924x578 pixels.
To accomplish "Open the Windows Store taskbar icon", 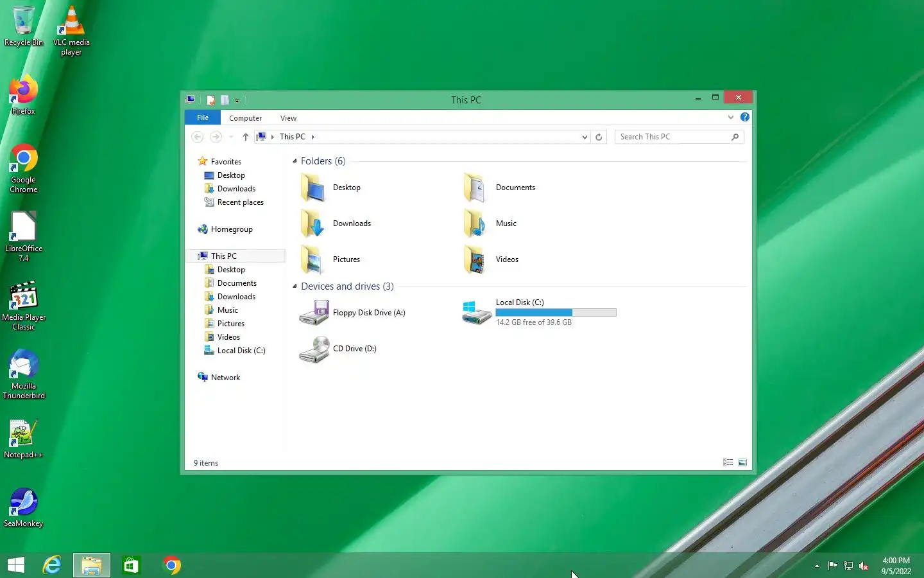I will click(132, 565).
